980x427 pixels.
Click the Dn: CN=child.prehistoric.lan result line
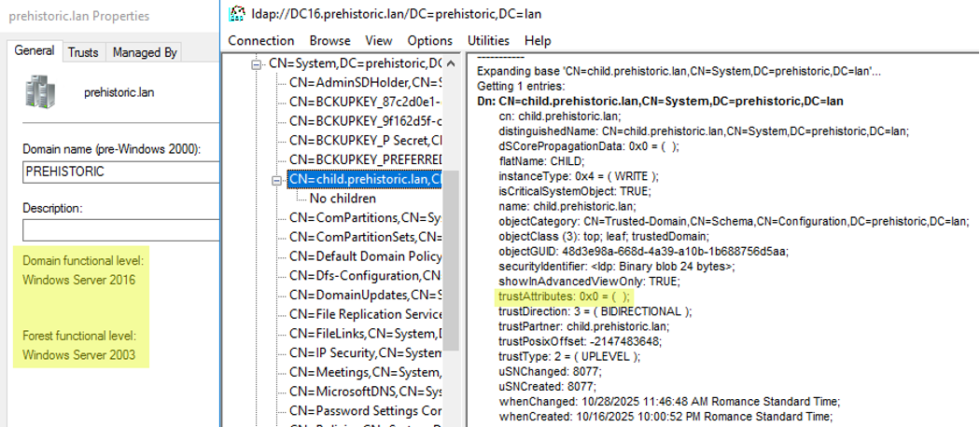tap(660, 101)
